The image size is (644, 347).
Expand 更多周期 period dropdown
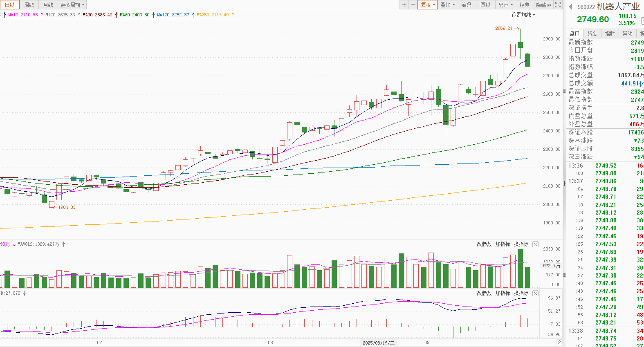tap(72, 5)
